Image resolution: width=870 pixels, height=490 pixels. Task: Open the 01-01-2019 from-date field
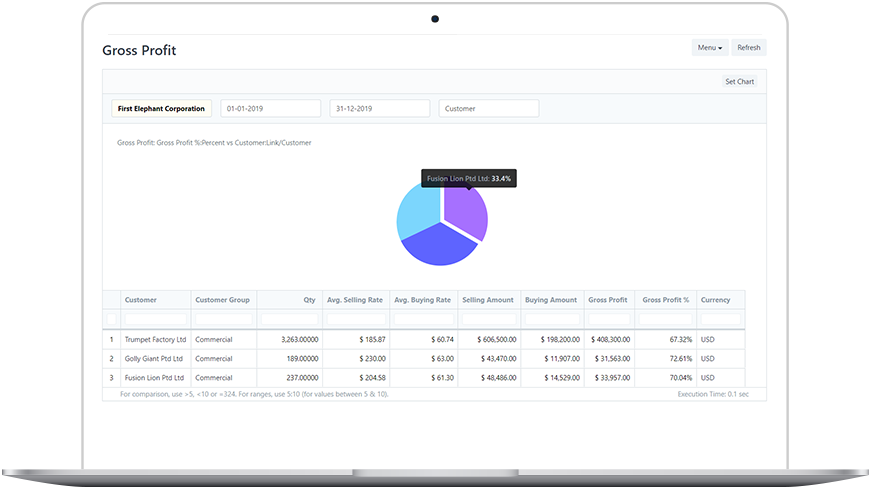coord(270,108)
